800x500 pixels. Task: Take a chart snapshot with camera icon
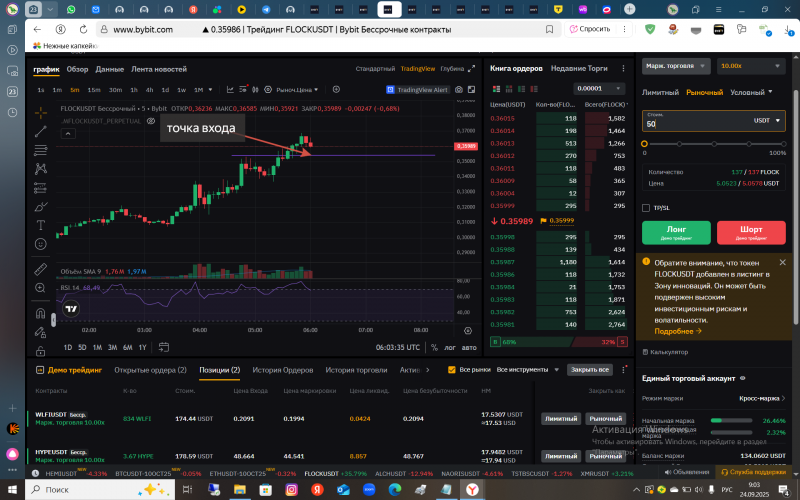click(459, 89)
